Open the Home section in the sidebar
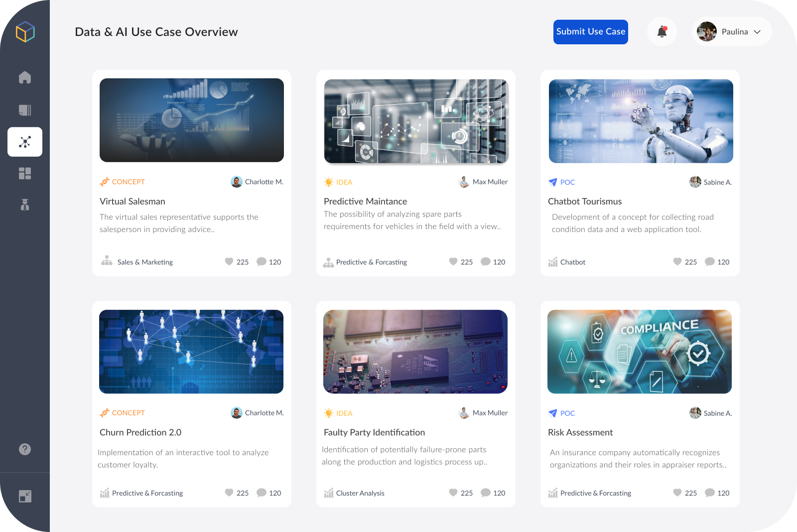Screen dimensions: 797x532 click(25, 78)
